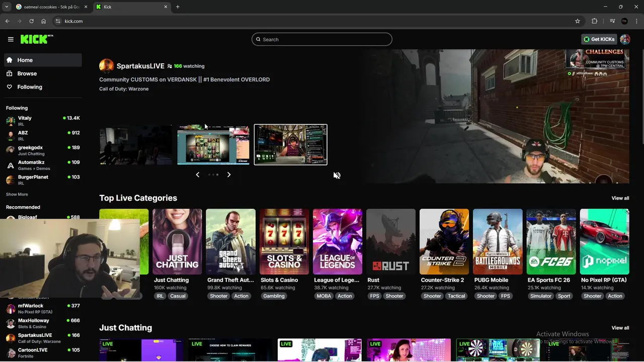
Task: Click CartoonLIVE avatar in Recommended list
Action: (x=10, y=352)
